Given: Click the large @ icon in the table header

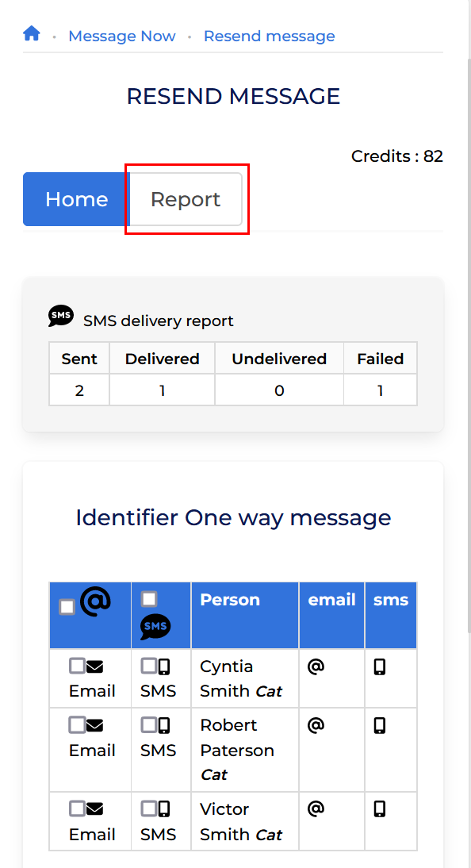Looking at the screenshot, I should coord(96,601).
